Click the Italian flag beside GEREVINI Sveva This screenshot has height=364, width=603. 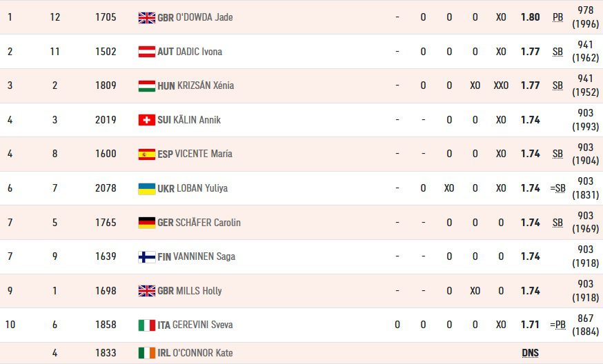[x=147, y=325]
